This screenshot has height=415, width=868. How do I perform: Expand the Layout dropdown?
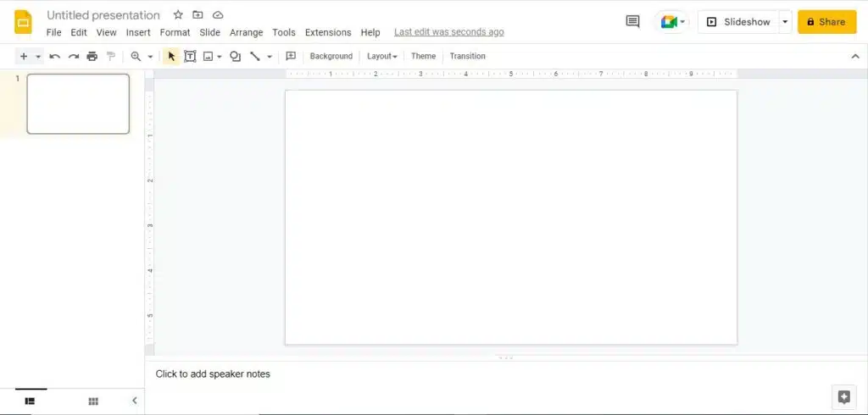381,57
